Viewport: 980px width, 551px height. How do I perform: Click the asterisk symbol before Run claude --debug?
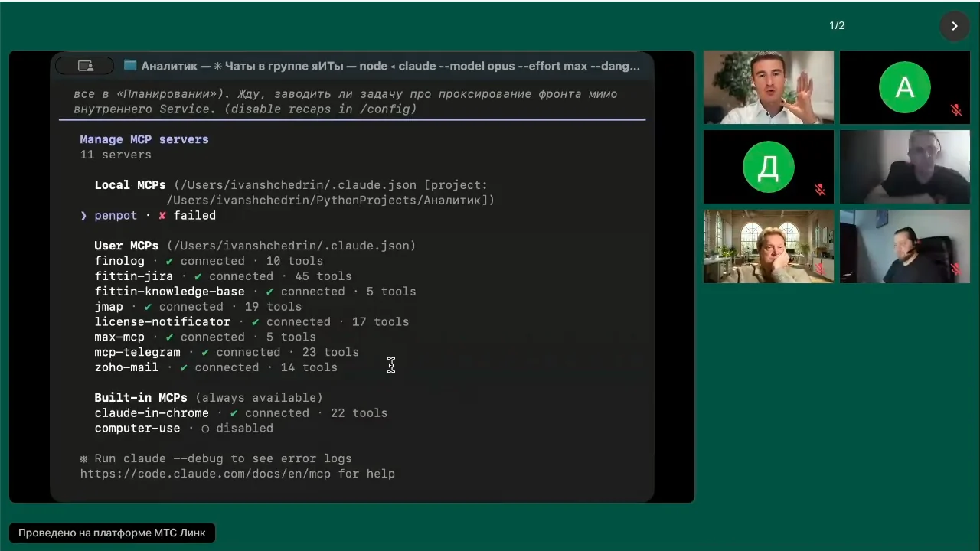tap(83, 459)
